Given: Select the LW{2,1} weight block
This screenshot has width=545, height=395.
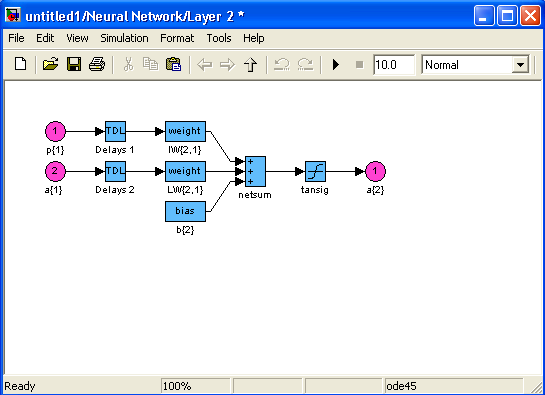Looking at the screenshot, I should (185, 171).
